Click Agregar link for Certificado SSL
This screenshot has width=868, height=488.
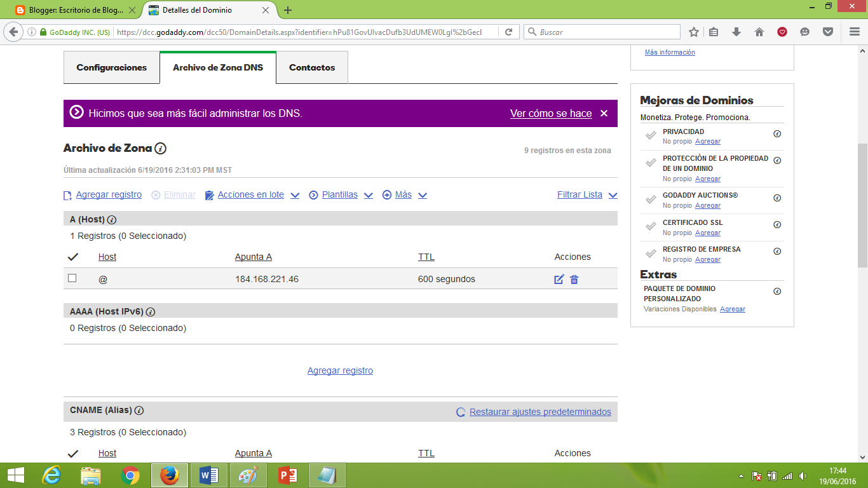(x=708, y=233)
